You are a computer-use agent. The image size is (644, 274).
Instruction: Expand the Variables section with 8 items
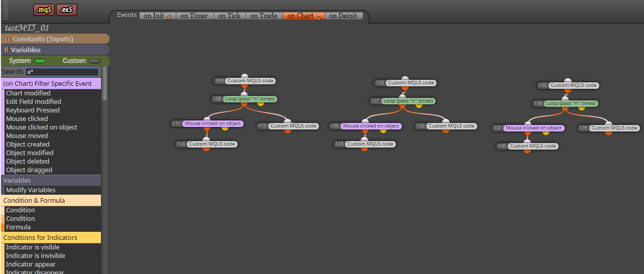tap(55, 50)
